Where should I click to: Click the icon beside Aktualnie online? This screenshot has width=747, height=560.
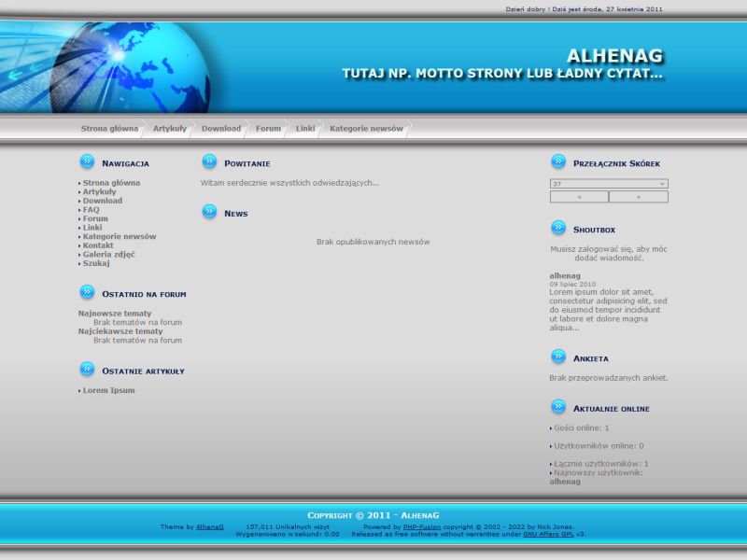(558, 407)
